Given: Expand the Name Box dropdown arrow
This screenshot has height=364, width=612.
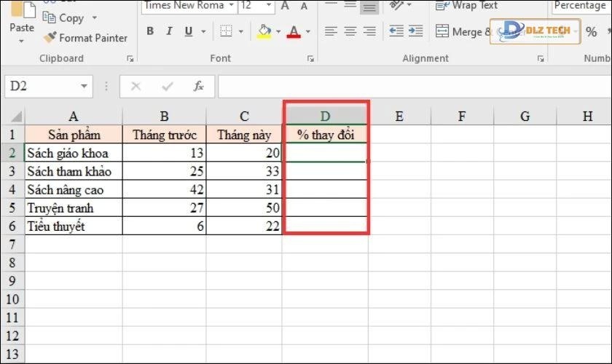Looking at the screenshot, I should (84, 86).
